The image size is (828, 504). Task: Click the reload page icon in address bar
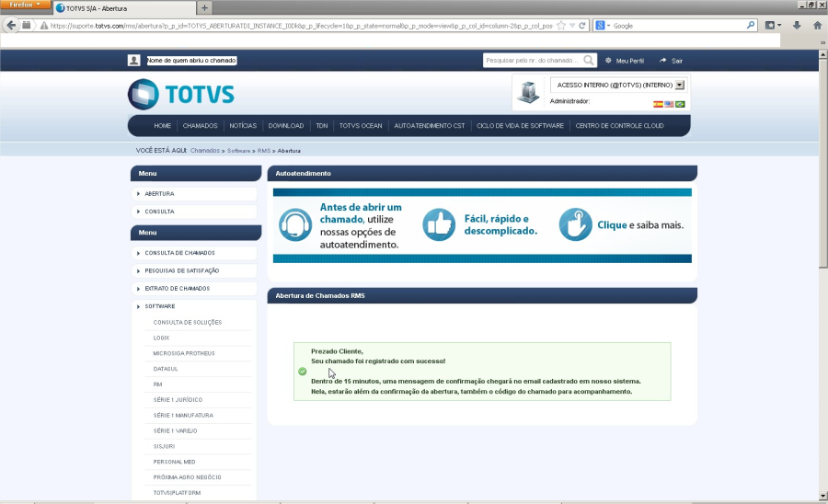pos(582,26)
